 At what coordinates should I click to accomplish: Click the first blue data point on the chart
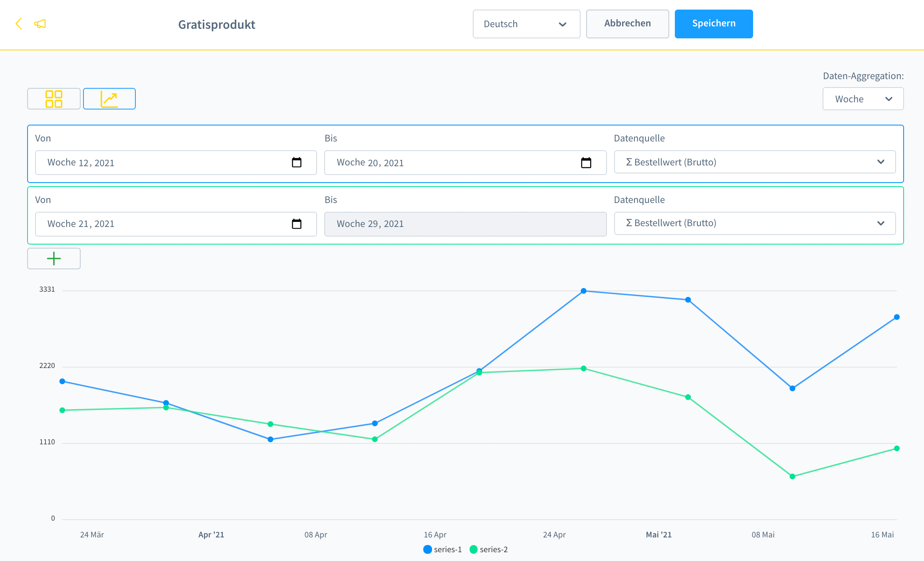(x=62, y=381)
